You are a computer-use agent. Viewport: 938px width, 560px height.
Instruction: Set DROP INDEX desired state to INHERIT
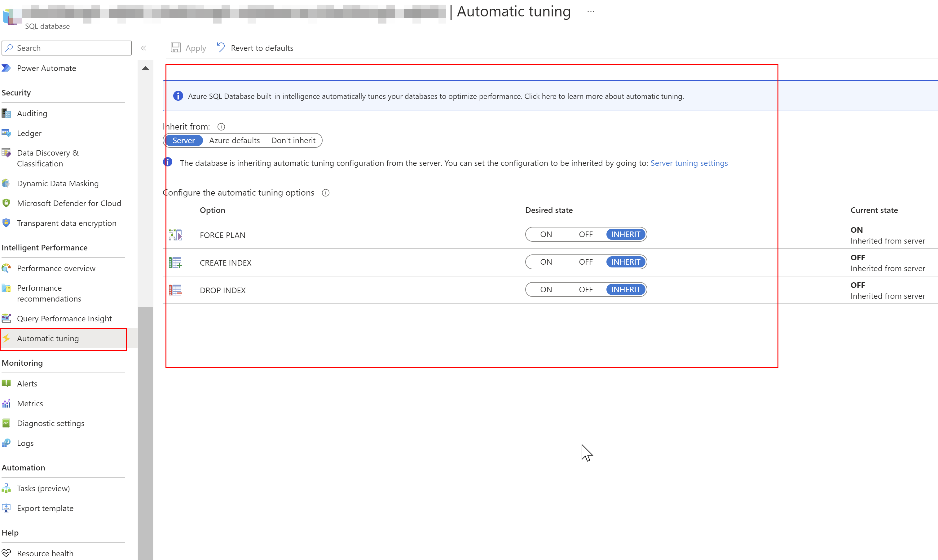click(626, 289)
